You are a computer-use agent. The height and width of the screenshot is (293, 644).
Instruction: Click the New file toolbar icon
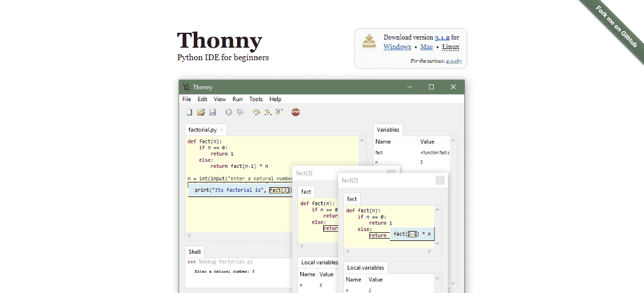click(189, 112)
